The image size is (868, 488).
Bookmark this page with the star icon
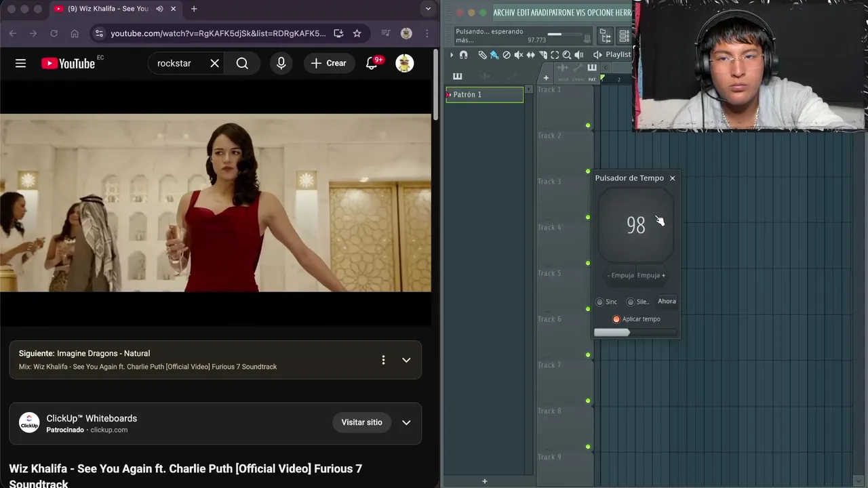(357, 33)
